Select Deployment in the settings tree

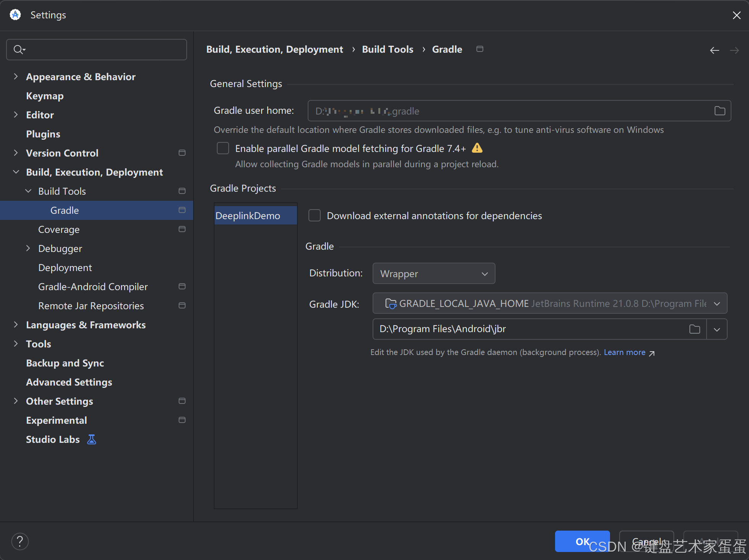coord(65,268)
